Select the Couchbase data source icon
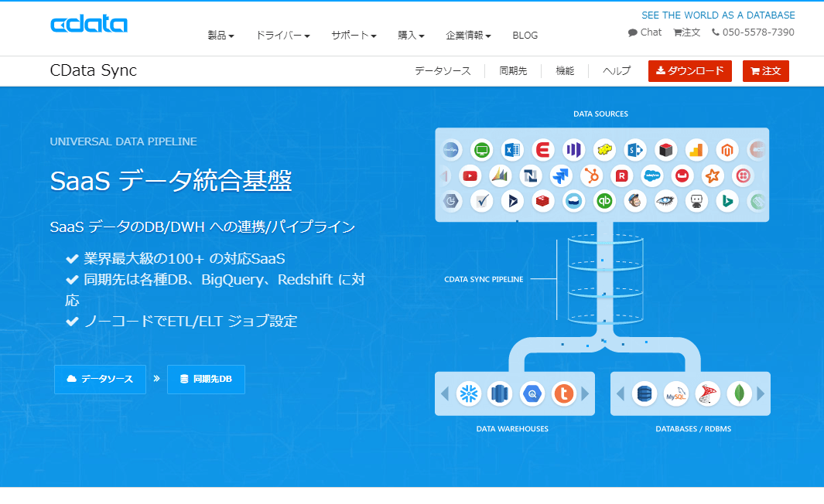 tap(682, 176)
